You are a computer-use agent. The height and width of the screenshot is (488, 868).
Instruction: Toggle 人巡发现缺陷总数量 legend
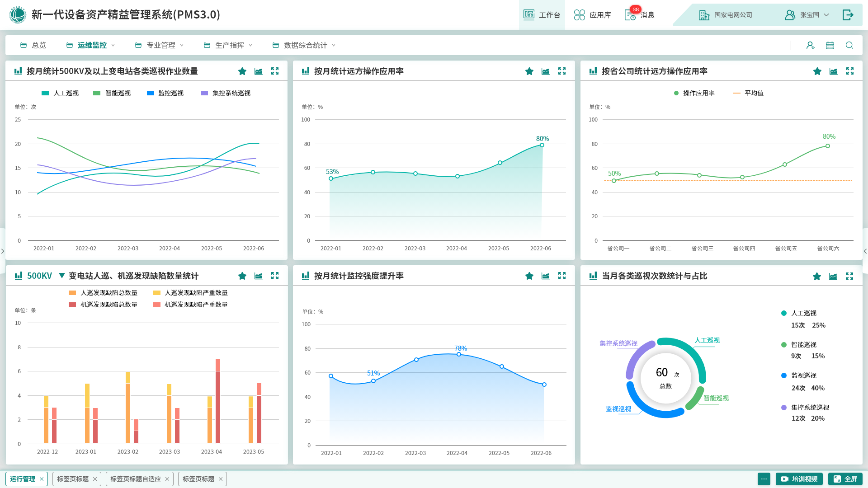click(x=103, y=293)
